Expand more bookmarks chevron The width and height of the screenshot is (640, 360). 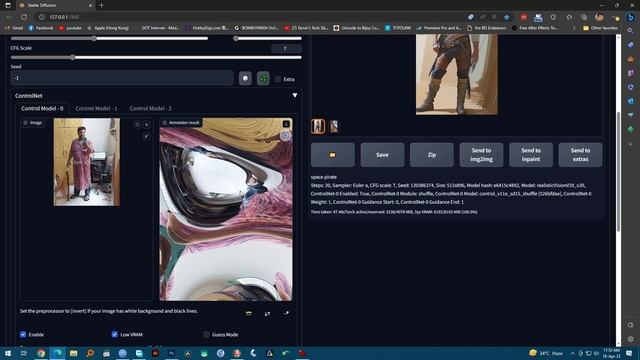[574, 28]
